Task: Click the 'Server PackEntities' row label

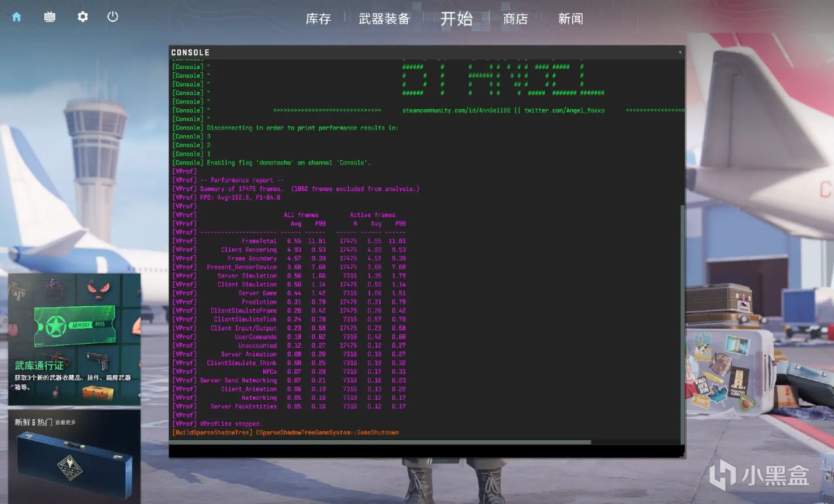Action: tap(244, 407)
